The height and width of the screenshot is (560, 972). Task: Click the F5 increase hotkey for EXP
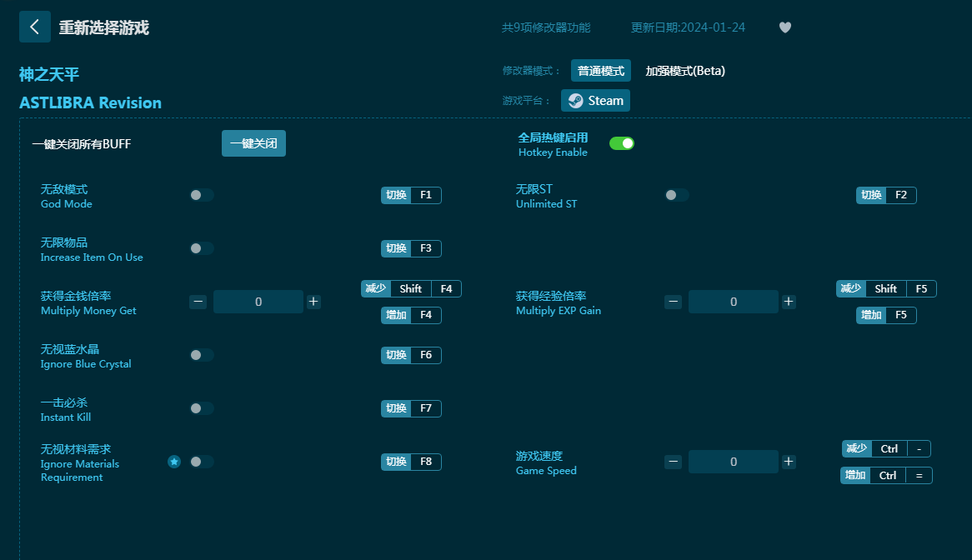point(886,315)
